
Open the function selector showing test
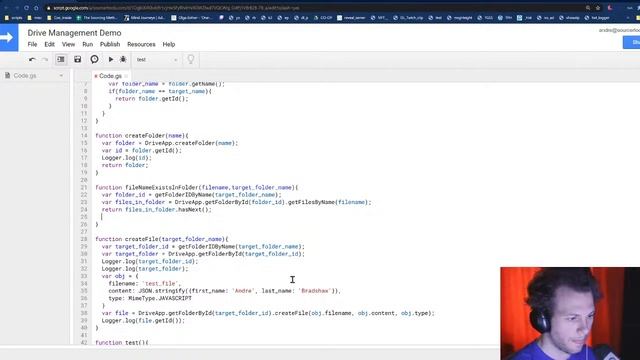pos(157,60)
